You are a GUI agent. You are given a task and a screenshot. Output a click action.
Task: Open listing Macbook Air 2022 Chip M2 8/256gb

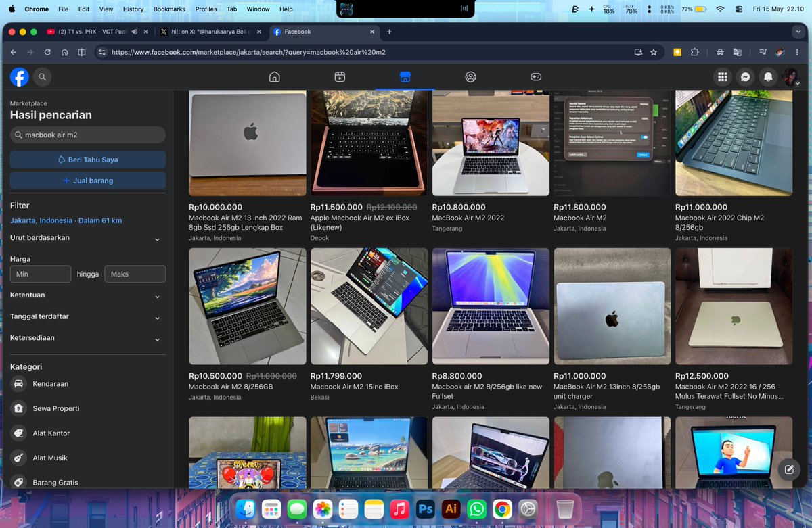point(719,222)
